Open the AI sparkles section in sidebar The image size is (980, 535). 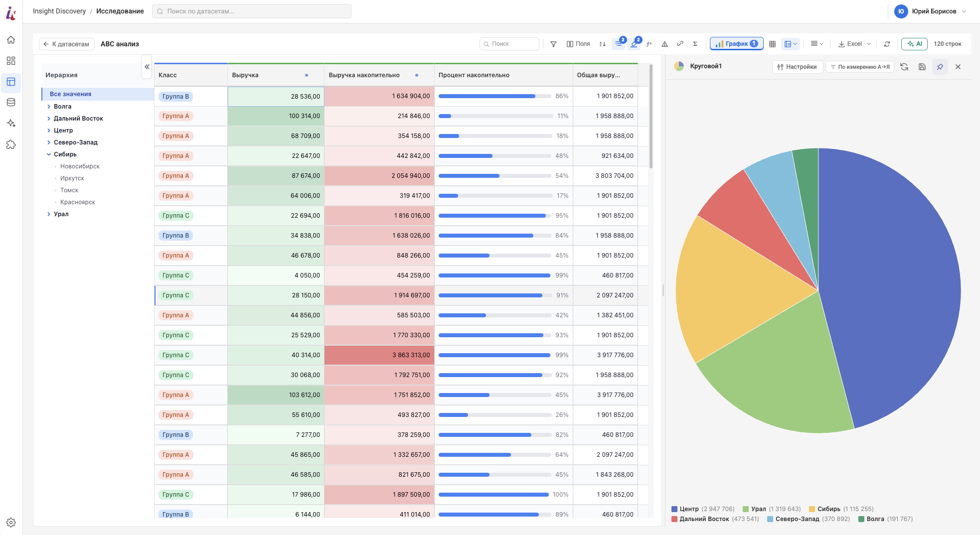tap(11, 124)
